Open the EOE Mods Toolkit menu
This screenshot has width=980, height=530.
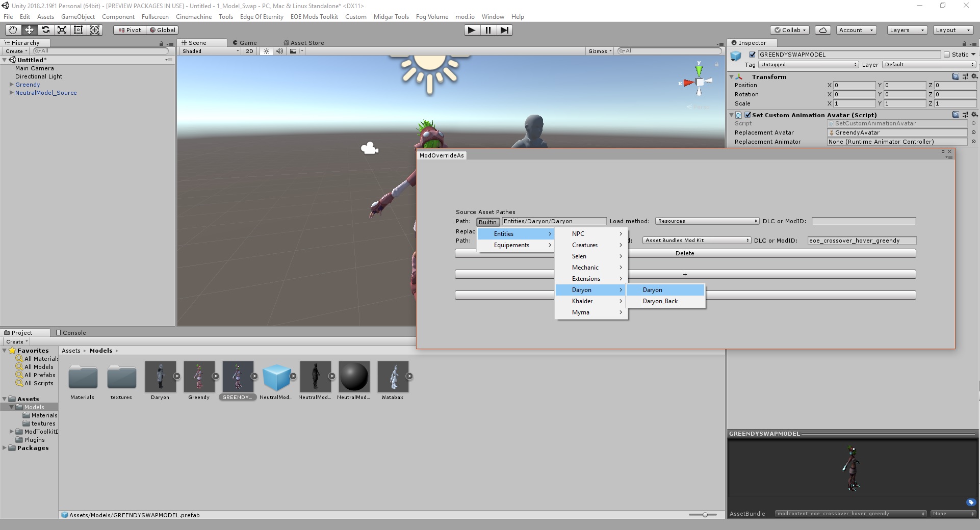click(314, 17)
